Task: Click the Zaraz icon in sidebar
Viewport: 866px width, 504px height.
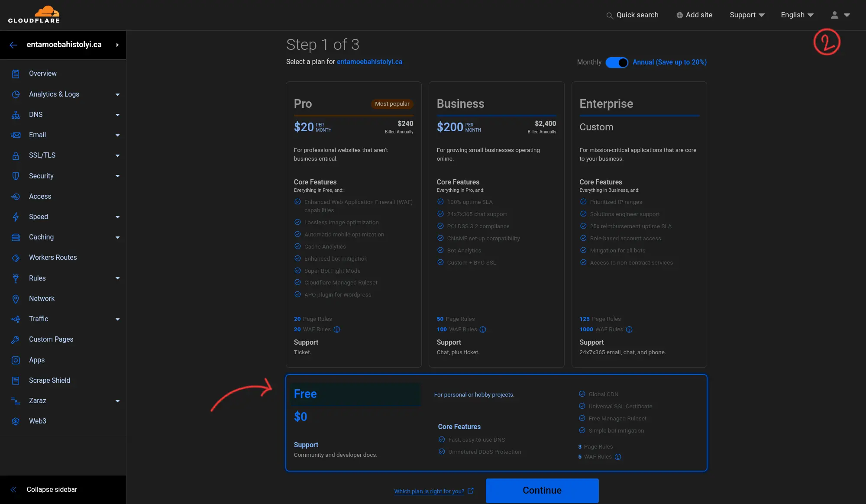Action: 16,401
